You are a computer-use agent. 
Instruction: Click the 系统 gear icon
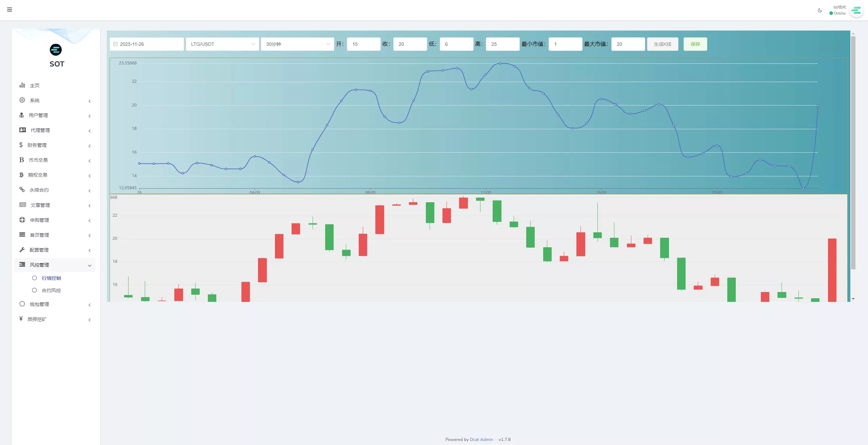(22, 100)
